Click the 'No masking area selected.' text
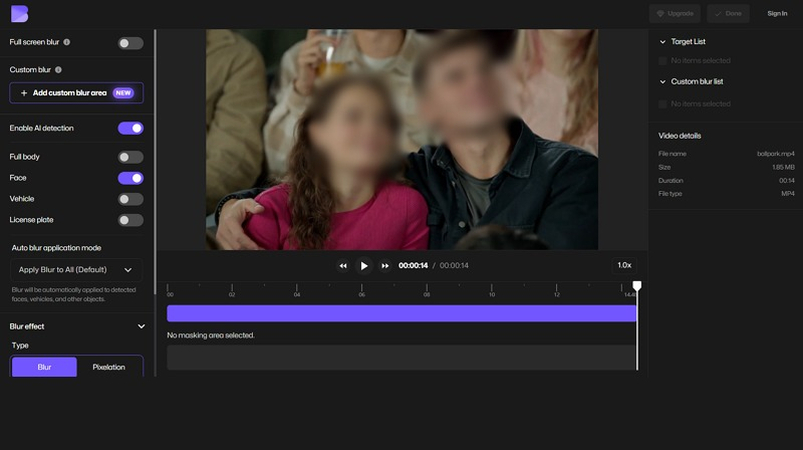The height and width of the screenshot is (450, 803). click(210, 335)
